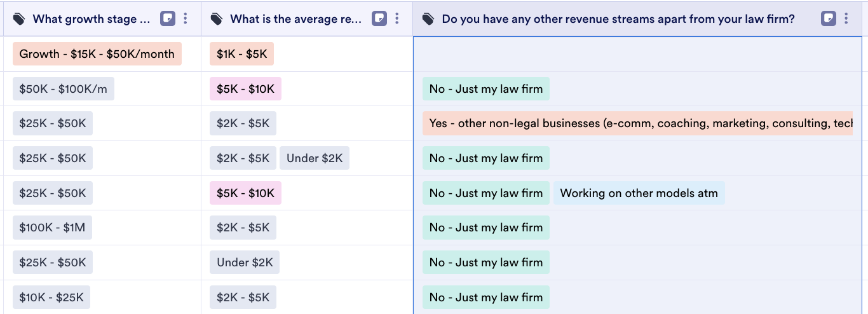Select the '$100K - $1M' tag
The image size is (868, 314).
(x=52, y=228)
